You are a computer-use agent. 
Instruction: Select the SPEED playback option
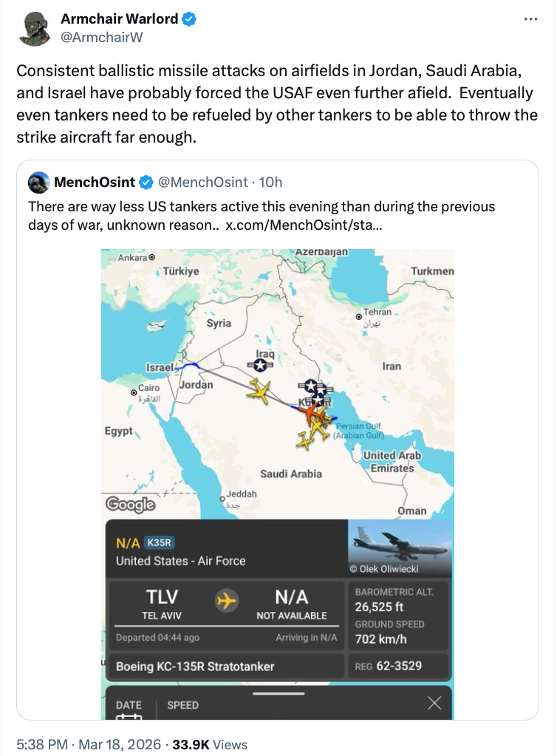[183, 706]
